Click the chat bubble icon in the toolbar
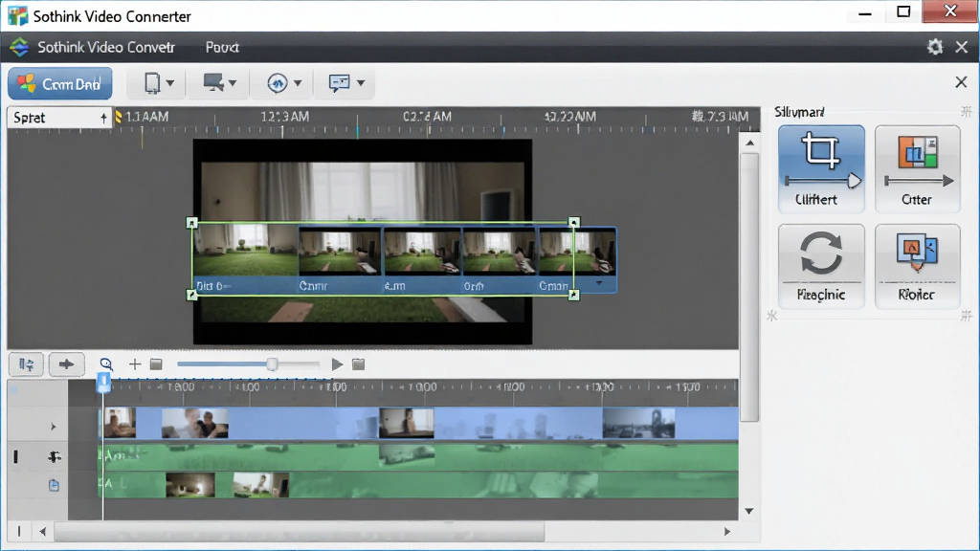This screenshot has height=551, width=980. coord(340,83)
